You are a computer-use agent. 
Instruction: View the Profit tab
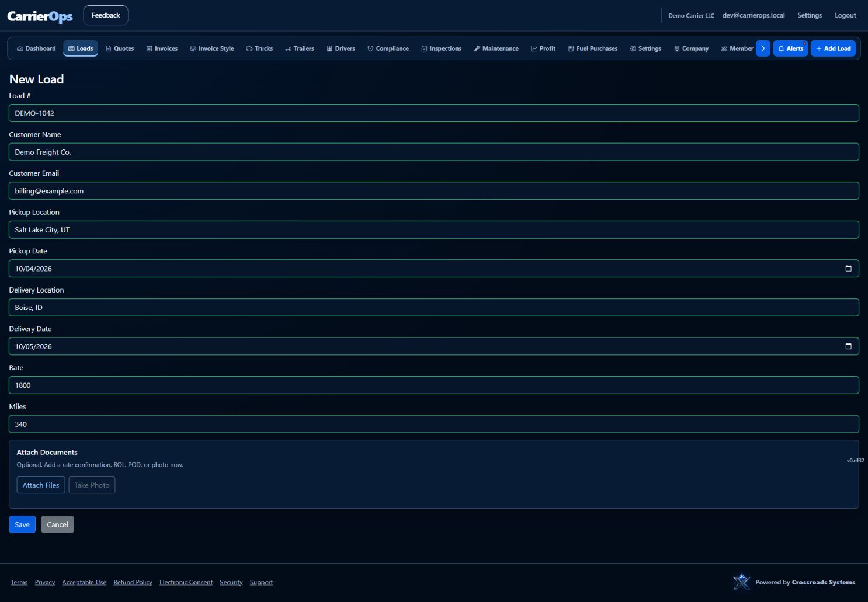click(x=543, y=48)
